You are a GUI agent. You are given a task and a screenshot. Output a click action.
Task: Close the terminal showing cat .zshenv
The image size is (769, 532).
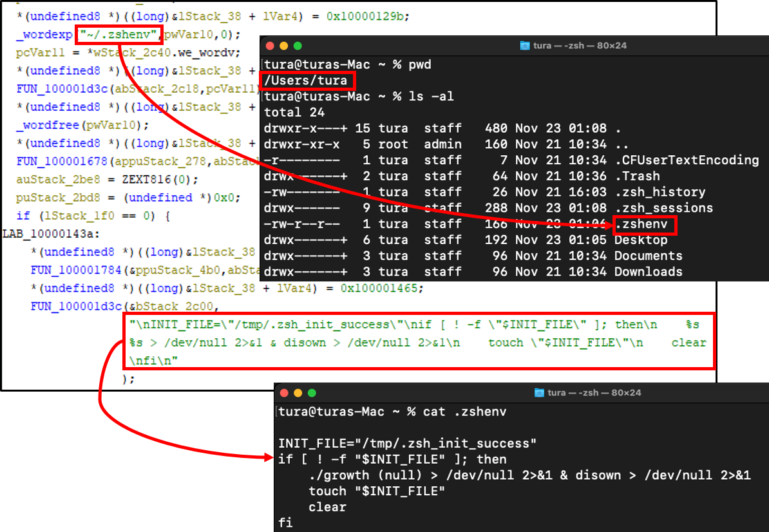click(x=284, y=393)
